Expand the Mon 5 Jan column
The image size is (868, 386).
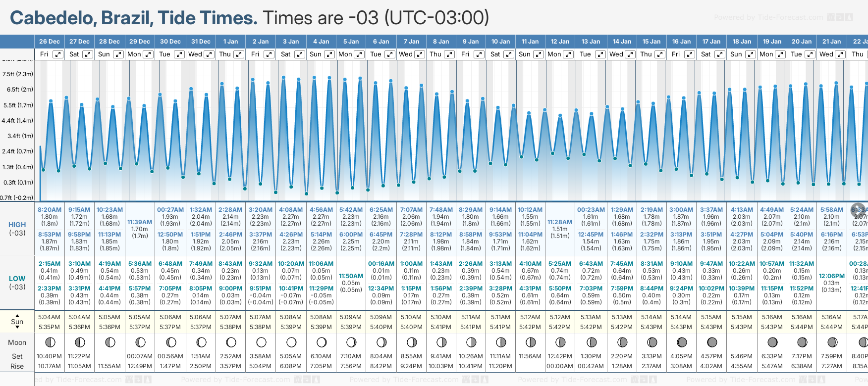359,54
